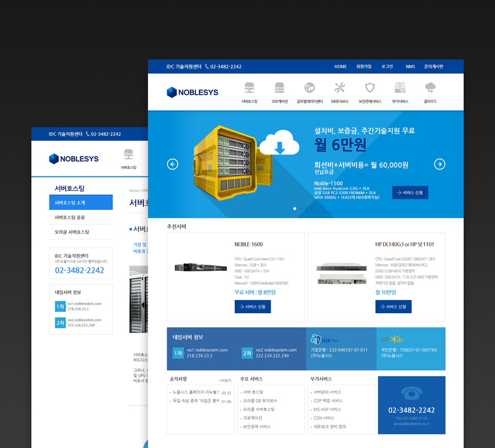
Task: Click the NOBLE-1600 server thumbnail image
Action: tap(201, 267)
